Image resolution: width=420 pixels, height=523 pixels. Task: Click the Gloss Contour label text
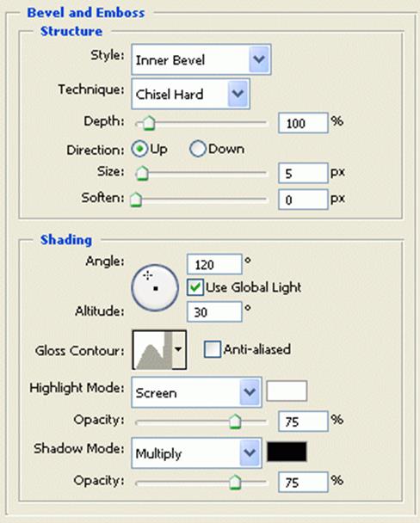[79, 351]
